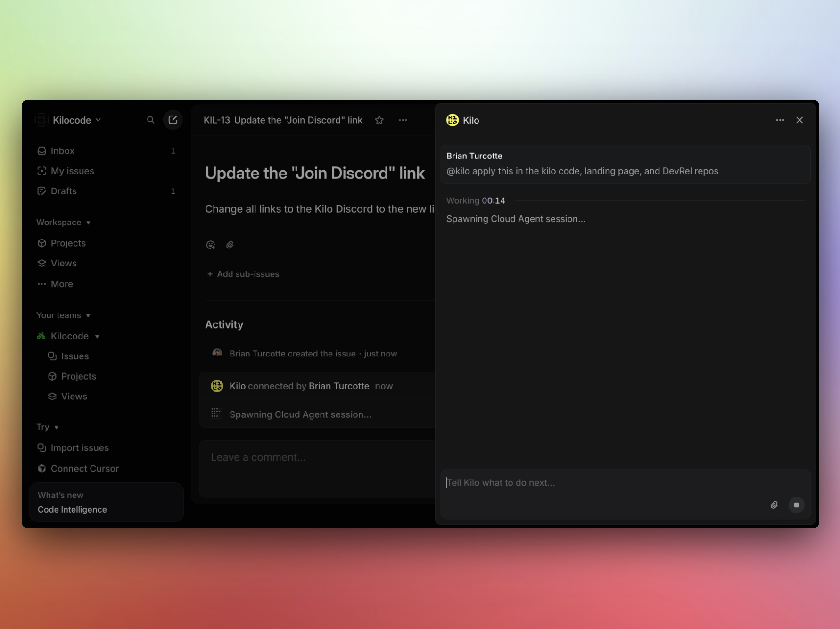Favorite issue KIL-13 with the star
This screenshot has height=629, width=840.
379,120
